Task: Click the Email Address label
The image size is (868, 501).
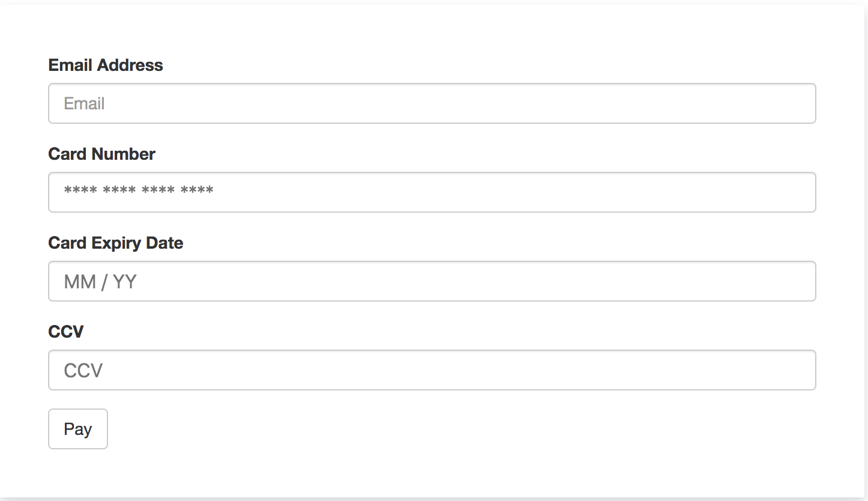Action: coord(106,65)
